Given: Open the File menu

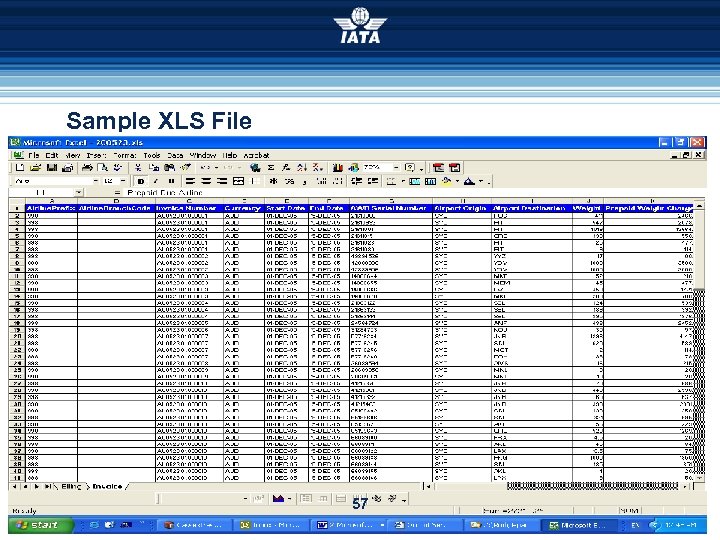Looking at the screenshot, I should tap(34, 156).
